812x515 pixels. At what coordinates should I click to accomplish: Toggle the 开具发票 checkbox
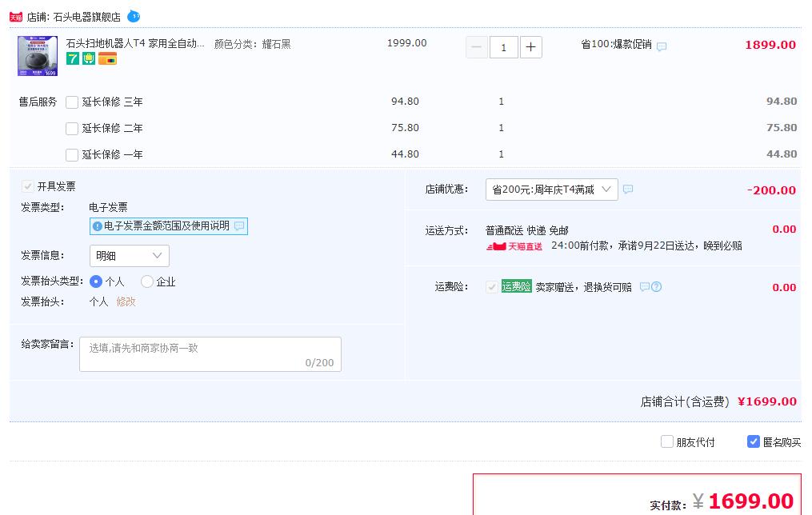pos(27,186)
